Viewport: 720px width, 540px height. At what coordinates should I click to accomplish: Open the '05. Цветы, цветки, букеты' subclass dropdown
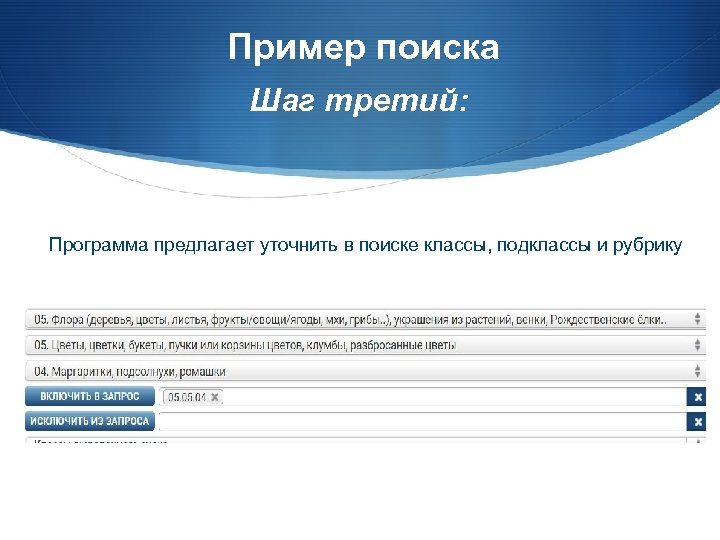365,345
